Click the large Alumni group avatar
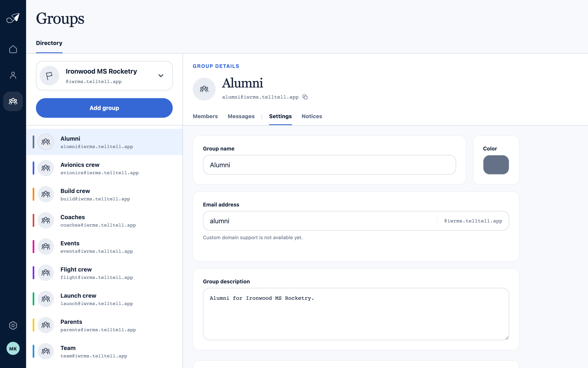This screenshot has height=368, width=588. pos(204,89)
